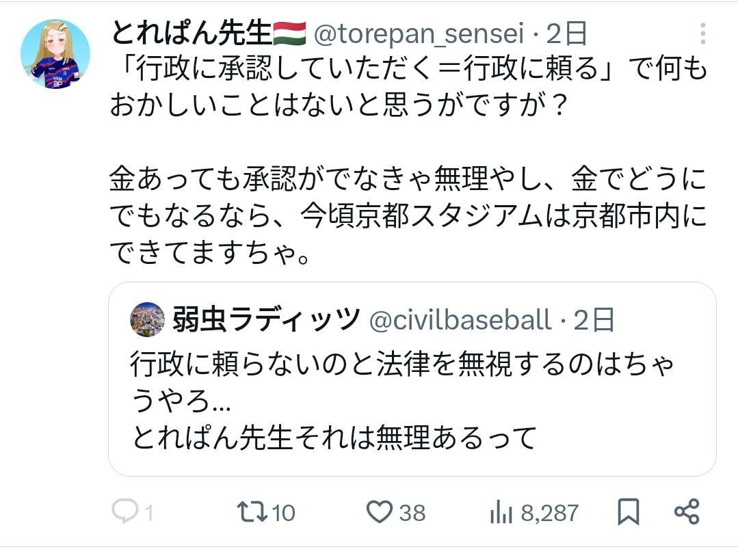Click the reply speech bubble icon
Viewport: 738px width, 560px height.
coord(124,512)
